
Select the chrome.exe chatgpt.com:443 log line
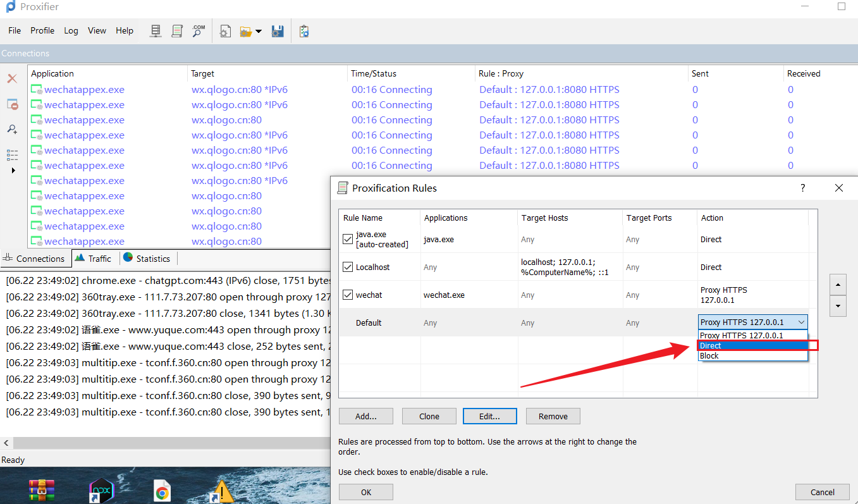point(168,280)
